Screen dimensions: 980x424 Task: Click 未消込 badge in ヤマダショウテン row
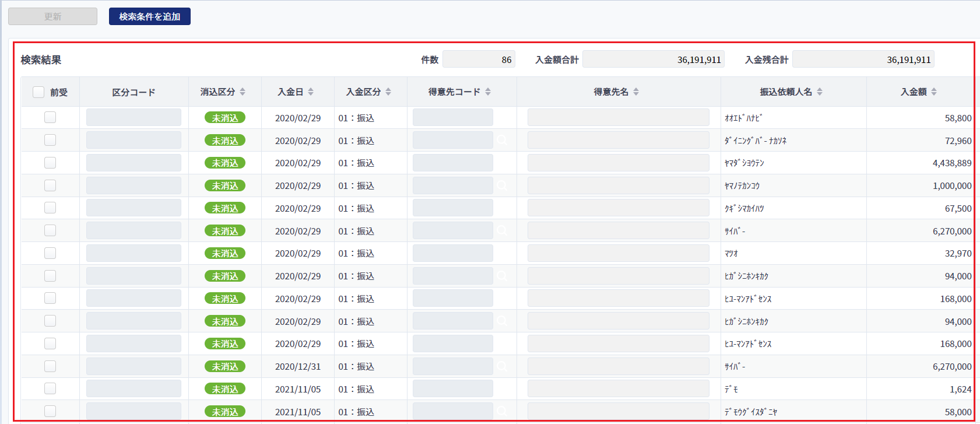(x=225, y=163)
